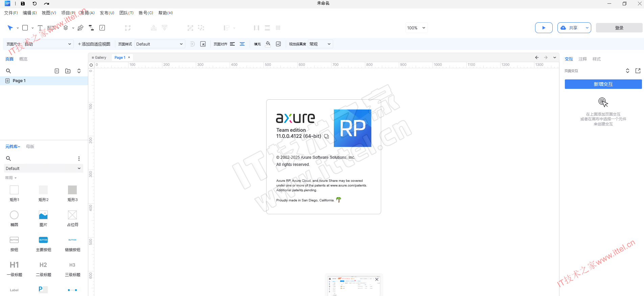Open the page size dropdown
Viewport: 644px width, 296px height.
(48, 44)
